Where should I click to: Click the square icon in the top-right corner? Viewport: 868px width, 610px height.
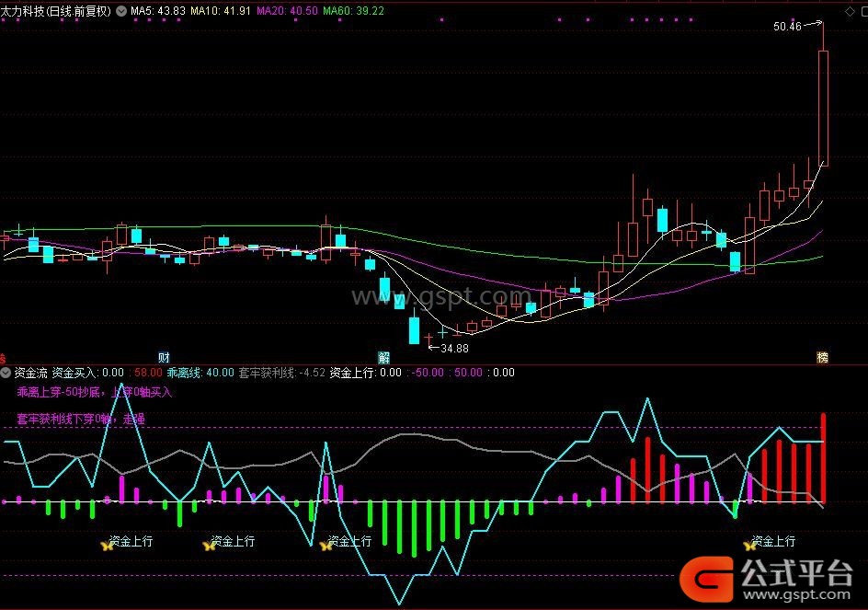coord(861,10)
